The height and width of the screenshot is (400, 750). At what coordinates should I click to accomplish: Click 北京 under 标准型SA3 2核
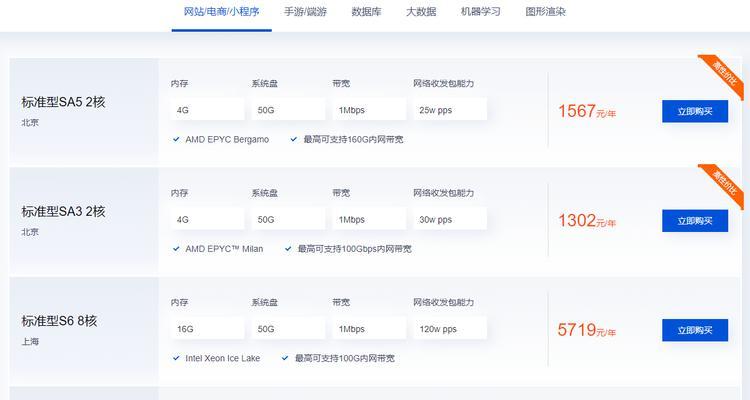click(x=30, y=232)
